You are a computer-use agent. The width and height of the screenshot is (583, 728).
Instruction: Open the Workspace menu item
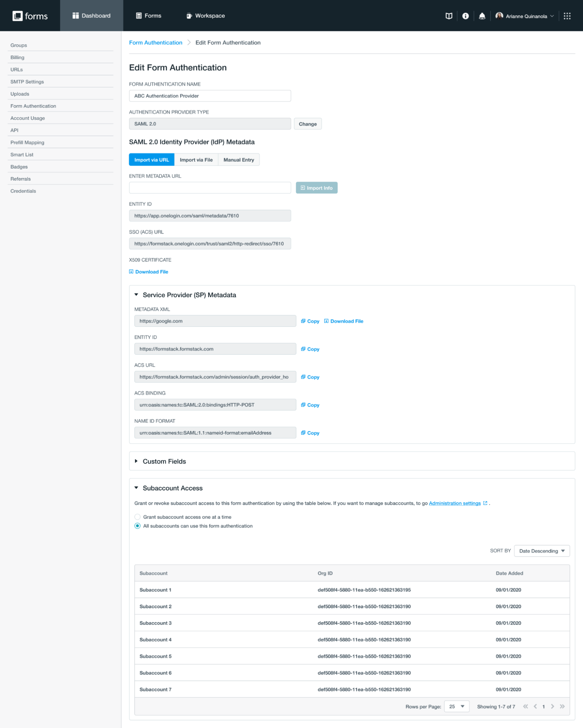pos(206,16)
